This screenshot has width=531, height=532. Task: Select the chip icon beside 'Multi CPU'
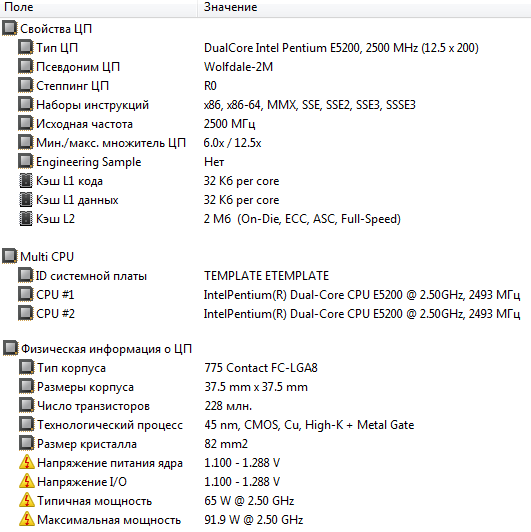pos(10,256)
